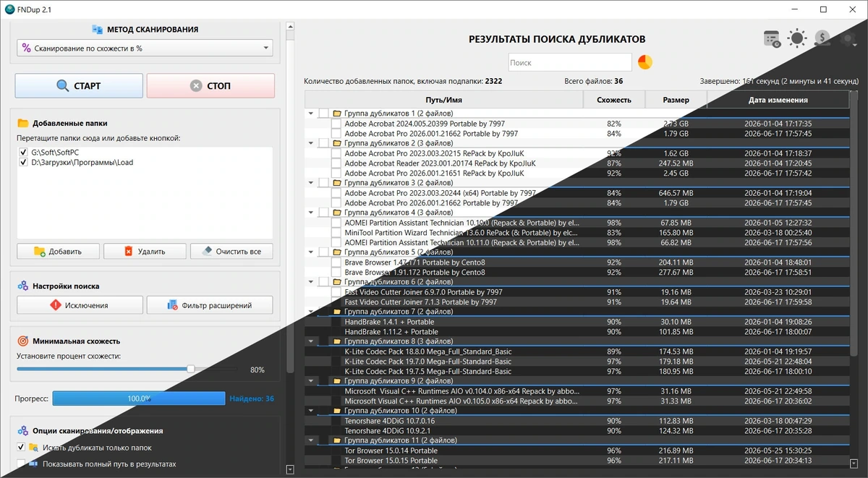
Task: Collapse Группа дубликатов 1 arrow
Action: tap(311, 114)
